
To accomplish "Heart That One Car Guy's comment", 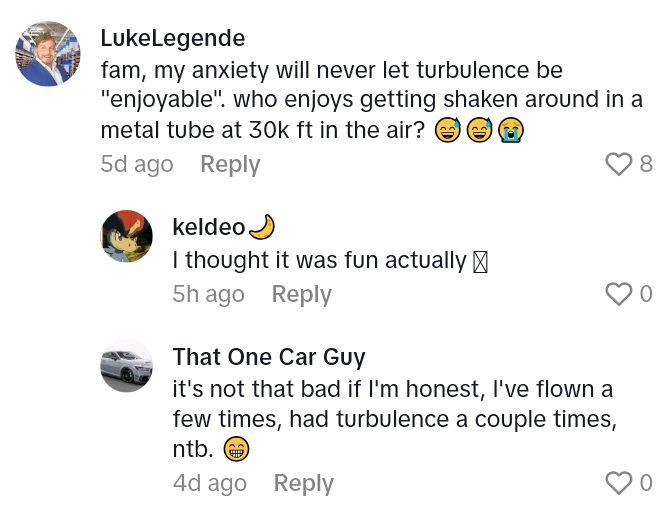I will click(620, 483).
